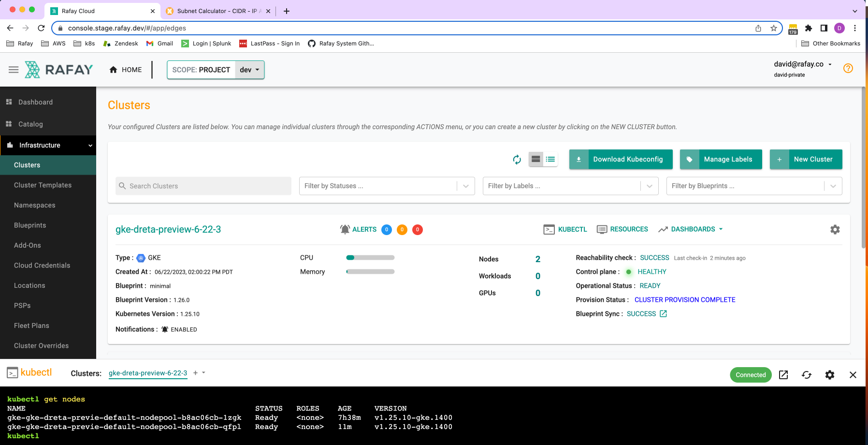This screenshot has width=868, height=445.
Task: Click the ALERTS bell link
Action: click(x=358, y=229)
